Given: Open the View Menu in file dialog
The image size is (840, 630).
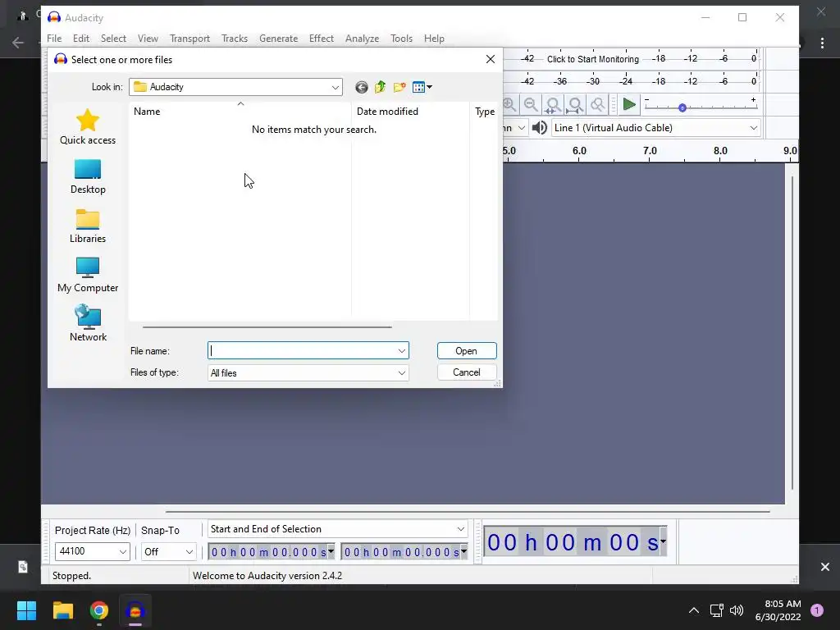Looking at the screenshot, I should pos(422,87).
